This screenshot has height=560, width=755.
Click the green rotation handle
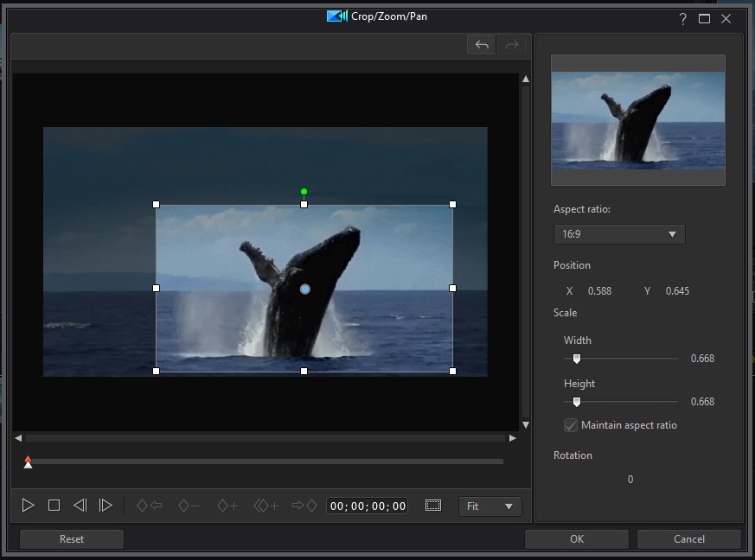[x=304, y=192]
